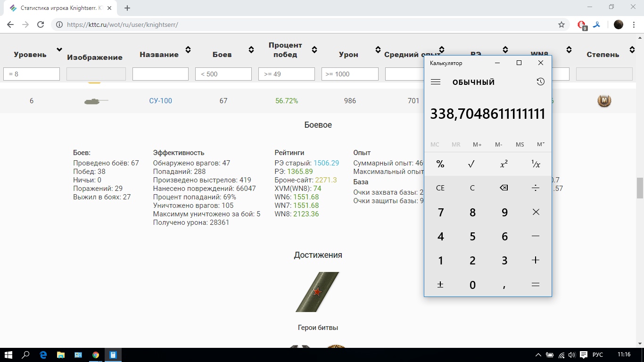The image size is (644, 362).
Task: Go back in Chrome browser
Action: point(10,25)
